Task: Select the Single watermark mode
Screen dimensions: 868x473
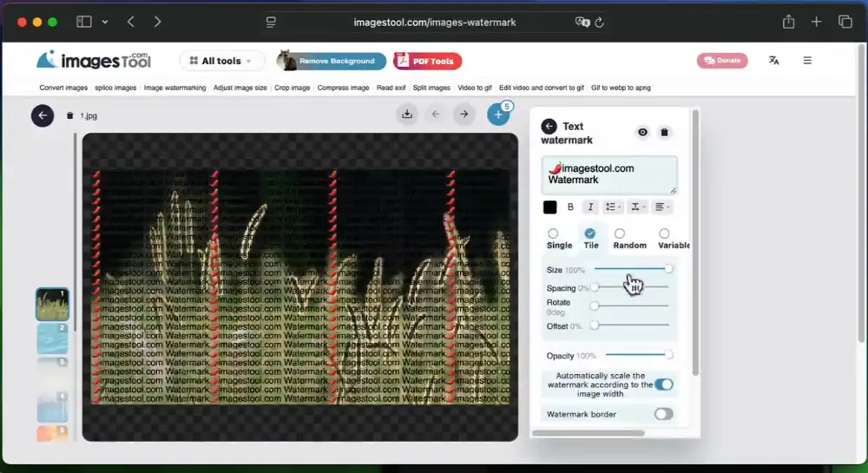Action: pyautogui.click(x=553, y=234)
